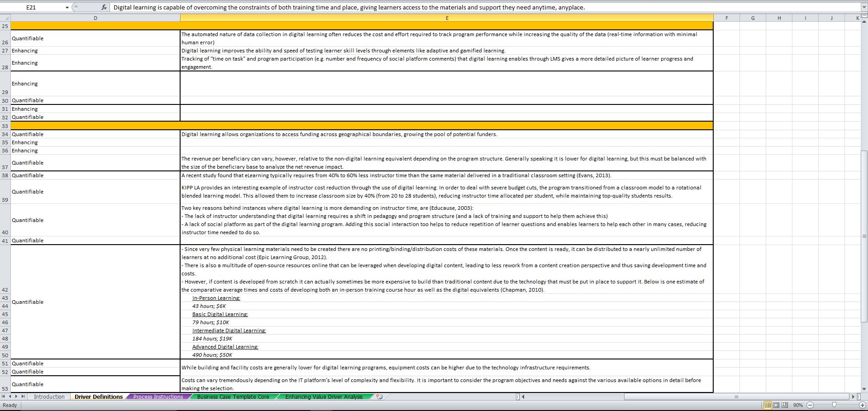Click cell about funding across geographical boundaries
The height and width of the screenshot is (411, 868).
tap(447, 134)
